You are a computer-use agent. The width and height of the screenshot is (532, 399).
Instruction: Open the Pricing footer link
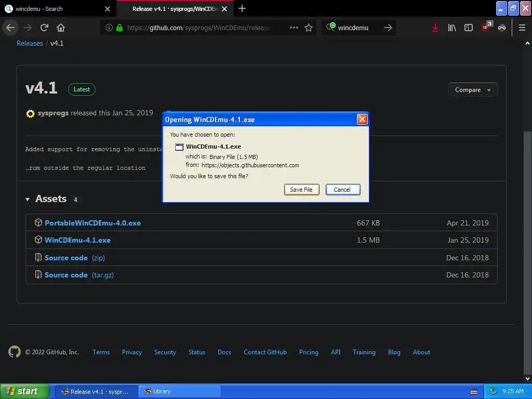click(309, 352)
